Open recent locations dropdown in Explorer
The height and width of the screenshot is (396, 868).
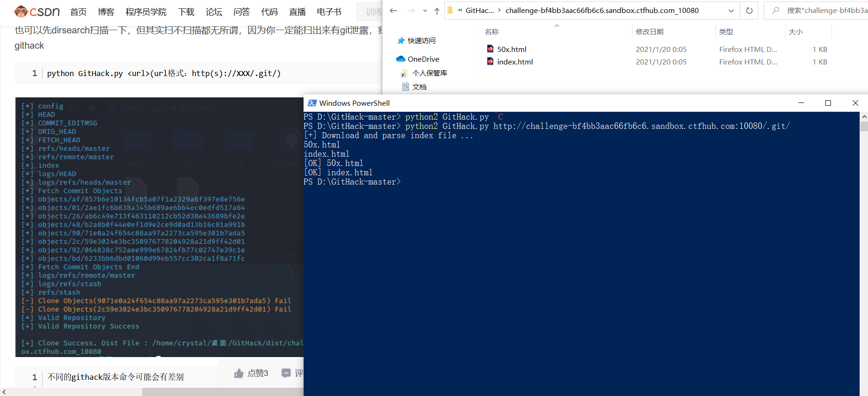(425, 11)
